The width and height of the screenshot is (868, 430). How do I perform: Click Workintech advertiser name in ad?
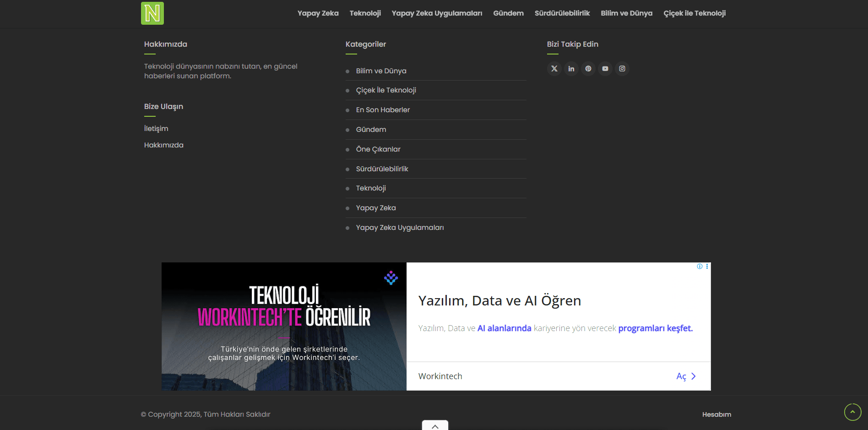(440, 376)
